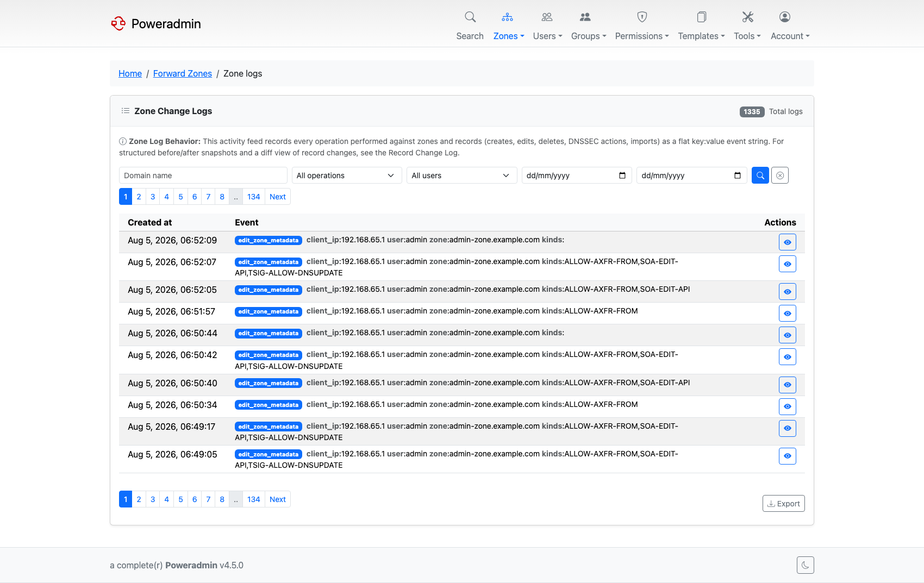View details of log at 06:50:40
The height and width of the screenshot is (583, 924).
788,385
